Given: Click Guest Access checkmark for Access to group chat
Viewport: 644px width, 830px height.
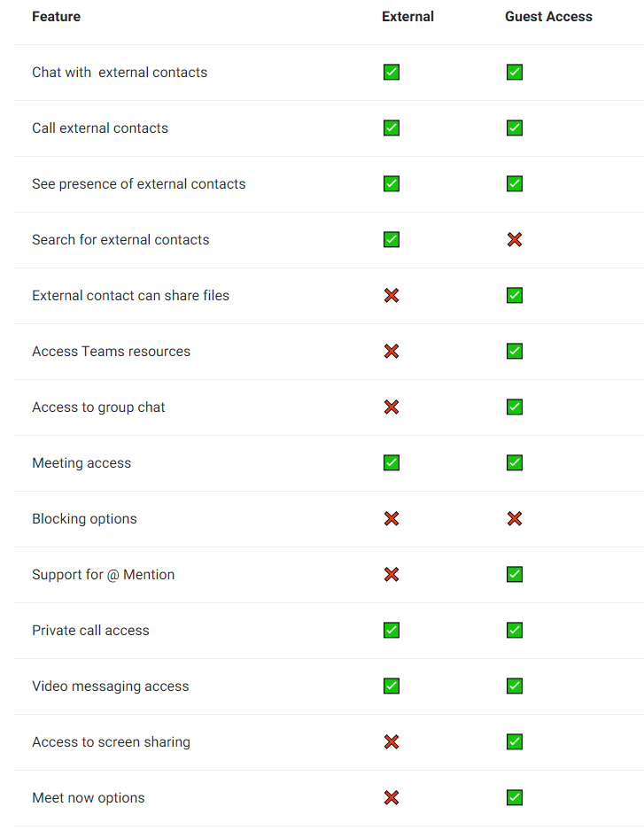Looking at the screenshot, I should [515, 407].
